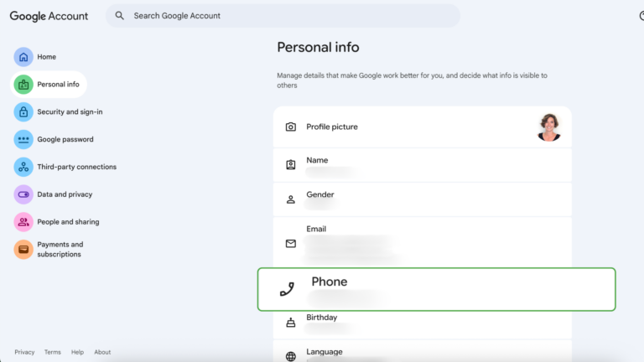Open the Email row
Viewport: 644px width, 362px height.
[x=423, y=242]
